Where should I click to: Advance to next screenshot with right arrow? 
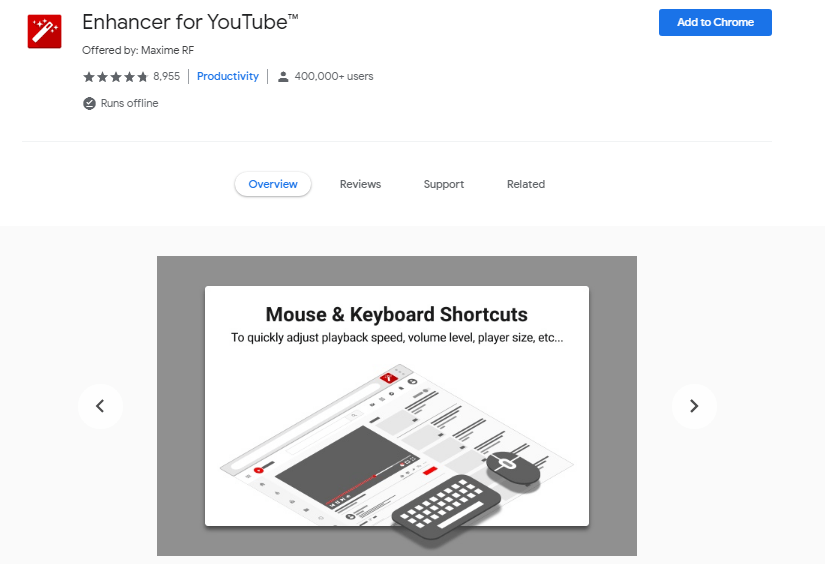click(694, 406)
